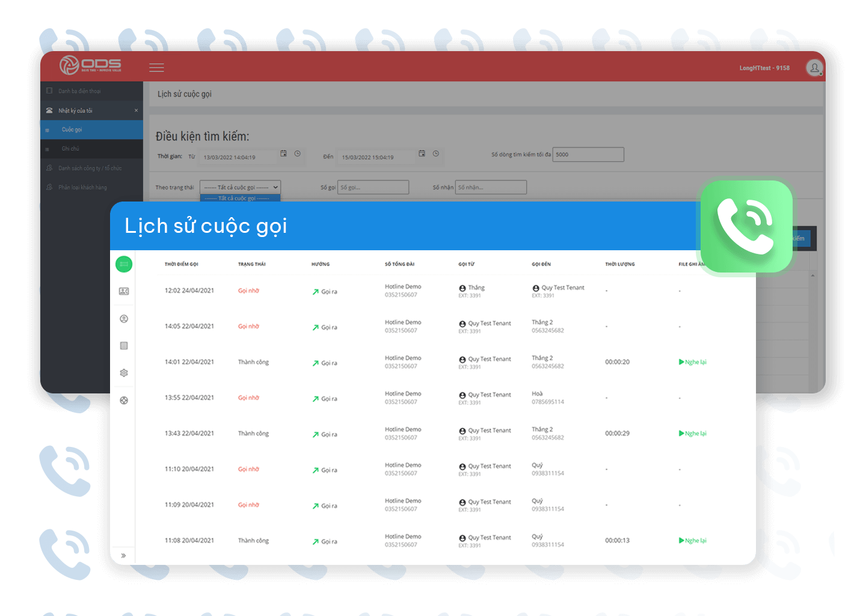Image resolution: width=866 pixels, height=616 pixels.
Task: Click the 00:00:13 duration value
Action: tap(617, 540)
